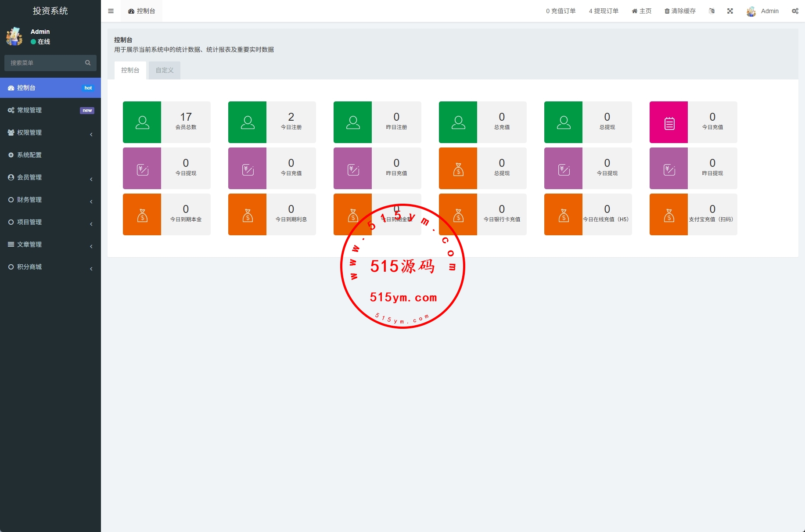Click the fullscreen expand icon in header

coord(730,11)
